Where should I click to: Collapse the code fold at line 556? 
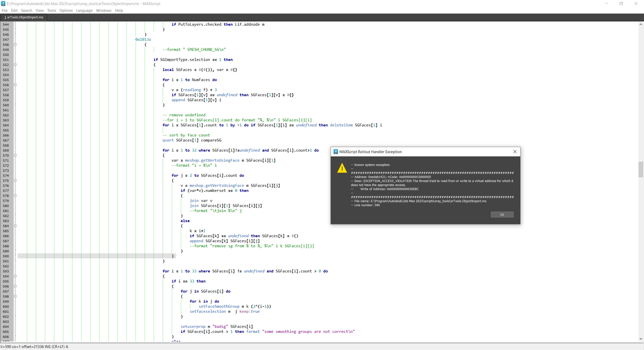click(x=15, y=85)
